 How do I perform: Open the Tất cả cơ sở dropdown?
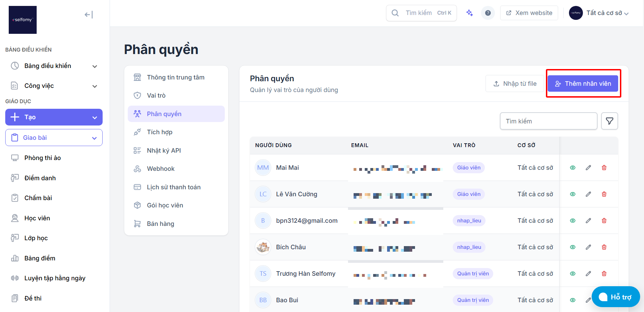(599, 13)
